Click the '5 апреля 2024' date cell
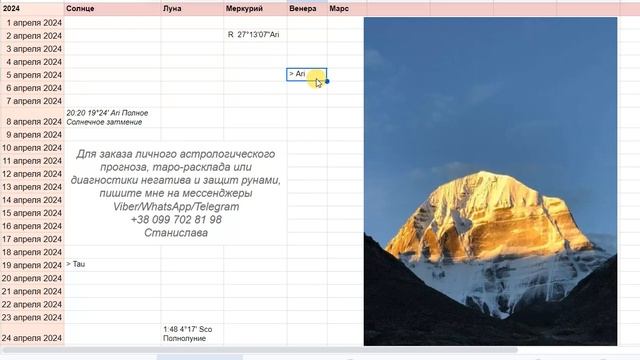Screen dimensions: 640x360 tap(32, 75)
